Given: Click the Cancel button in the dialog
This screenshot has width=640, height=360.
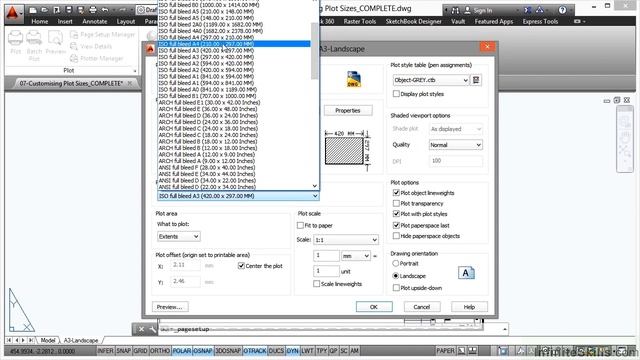Looking at the screenshot, I should pyautogui.click(x=422, y=307).
